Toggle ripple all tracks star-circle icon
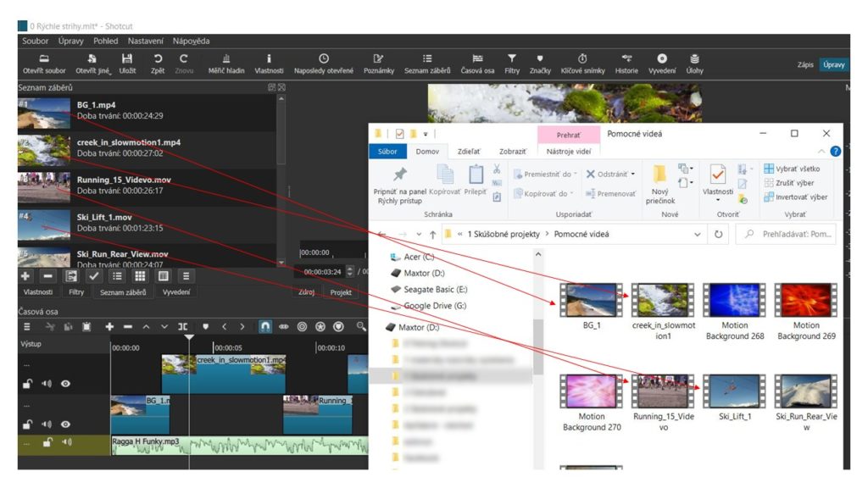Screen dimensions: 868x488 point(320,327)
